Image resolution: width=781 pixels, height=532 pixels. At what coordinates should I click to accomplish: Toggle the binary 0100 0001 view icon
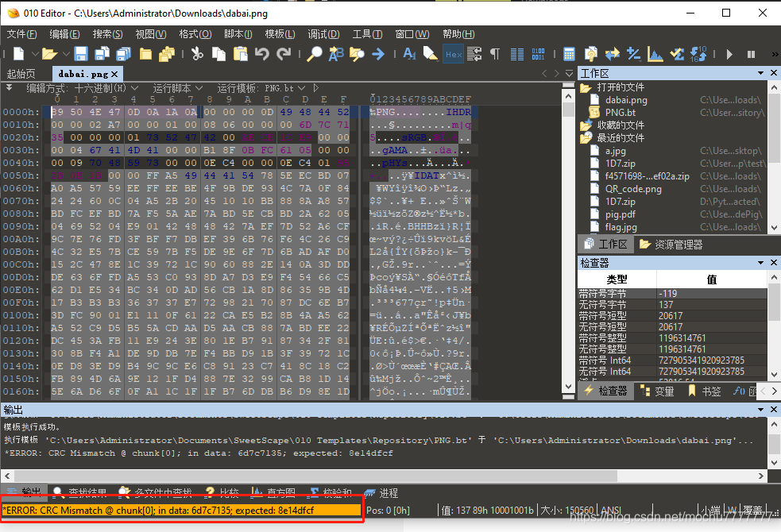538,54
